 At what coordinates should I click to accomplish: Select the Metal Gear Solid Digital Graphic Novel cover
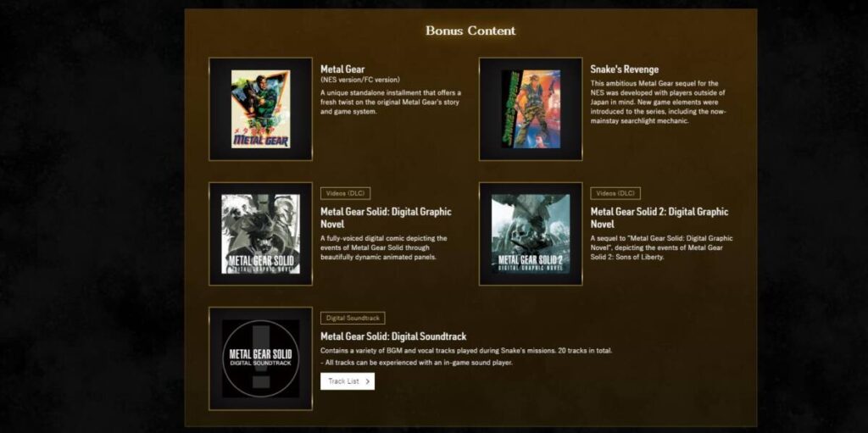click(x=260, y=234)
